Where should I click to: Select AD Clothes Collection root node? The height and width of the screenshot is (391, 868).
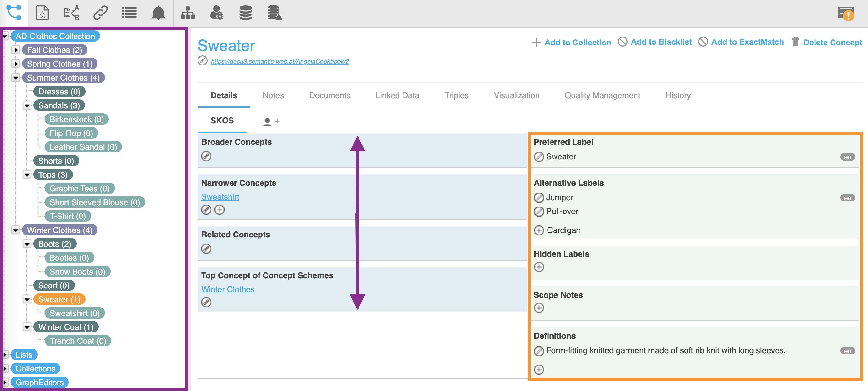point(55,36)
